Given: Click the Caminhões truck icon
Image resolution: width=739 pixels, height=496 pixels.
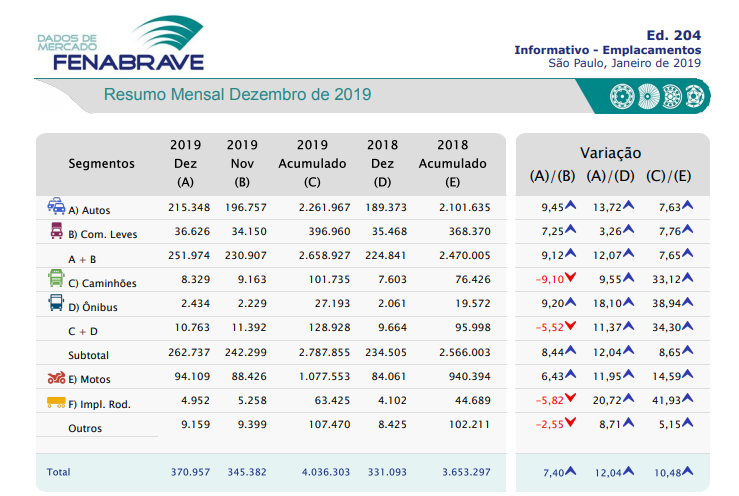Looking at the screenshot, I should click(x=55, y=281).
